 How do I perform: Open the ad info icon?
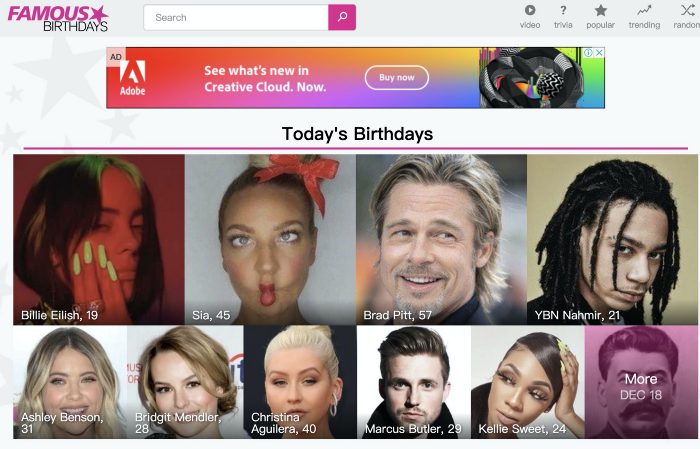point(588,53)
